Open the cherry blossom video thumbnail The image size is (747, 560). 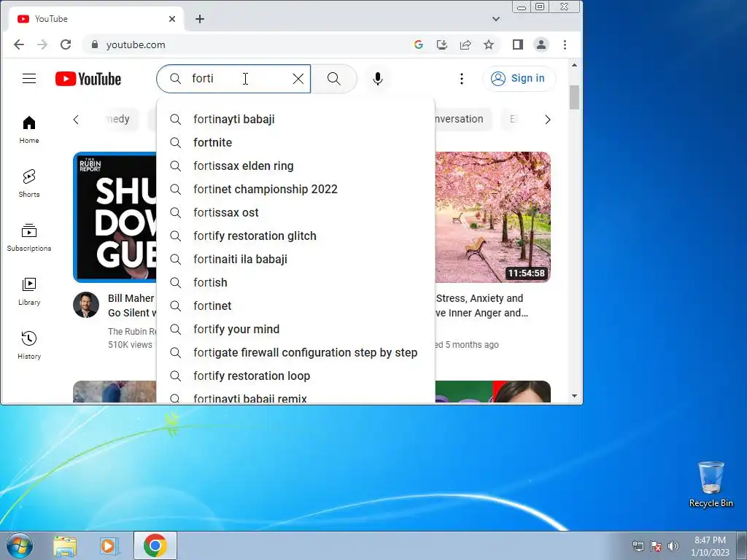[492, 217]
